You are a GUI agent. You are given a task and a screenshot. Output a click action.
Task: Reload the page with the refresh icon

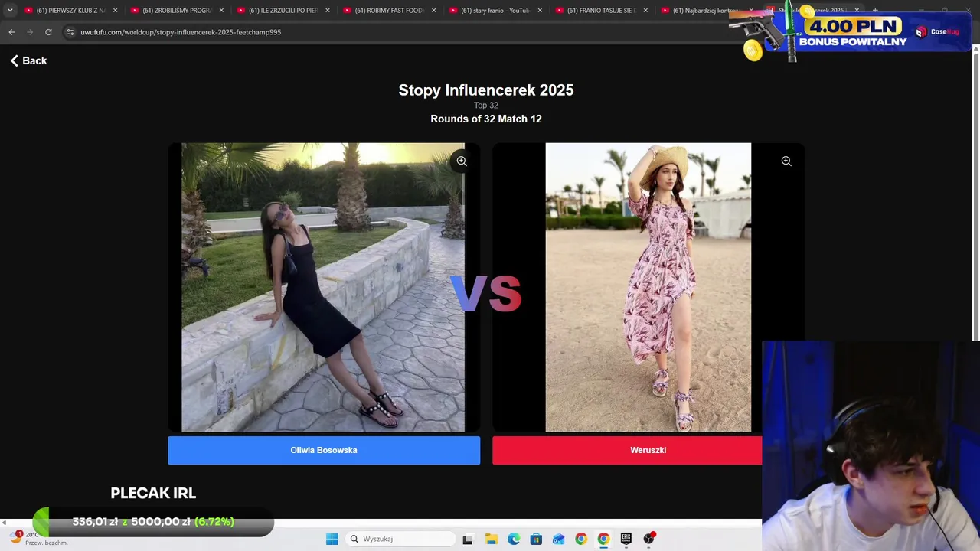tap(48, 32)
